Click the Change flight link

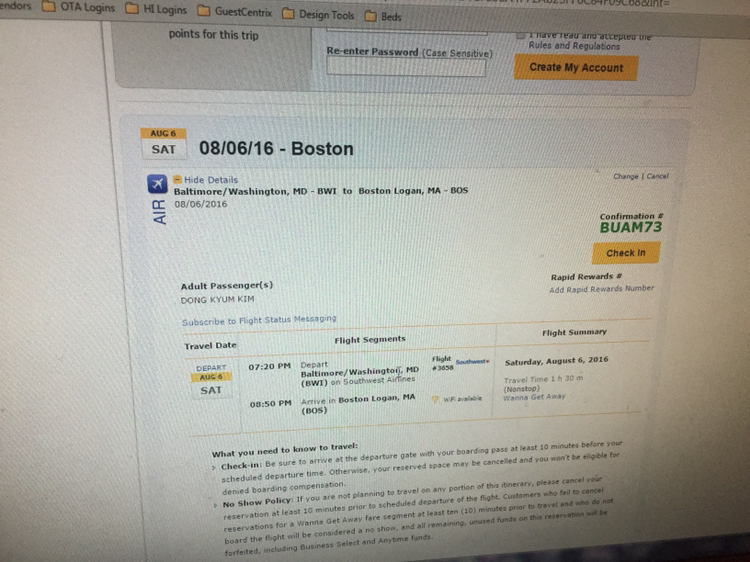626,176
